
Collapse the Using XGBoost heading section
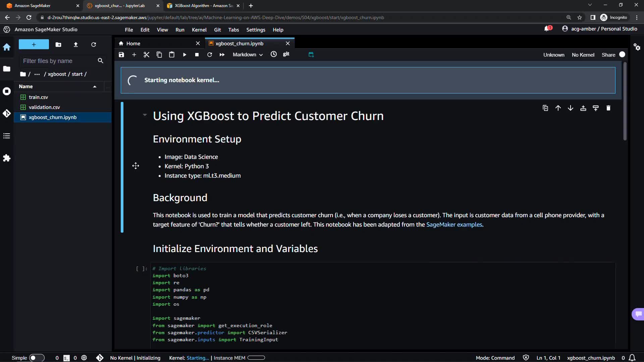click(145, 115)
